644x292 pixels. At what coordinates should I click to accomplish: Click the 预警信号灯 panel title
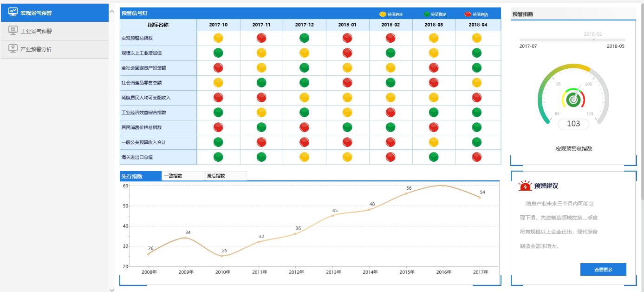coord(135,13)
